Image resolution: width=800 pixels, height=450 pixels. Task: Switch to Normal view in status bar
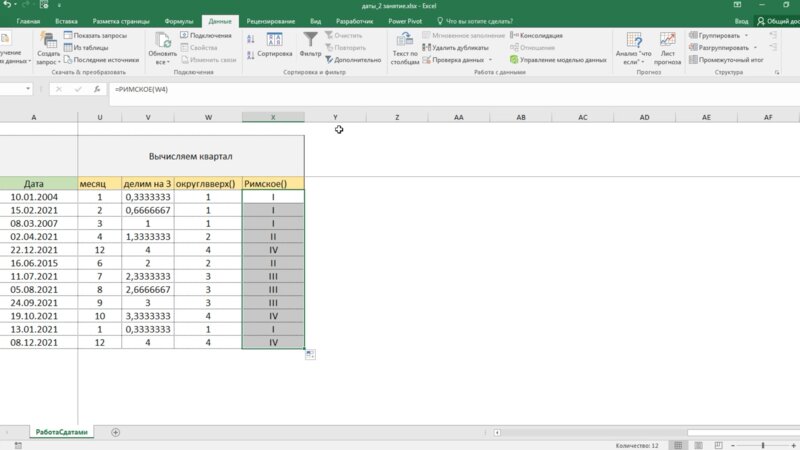point(678,445)
